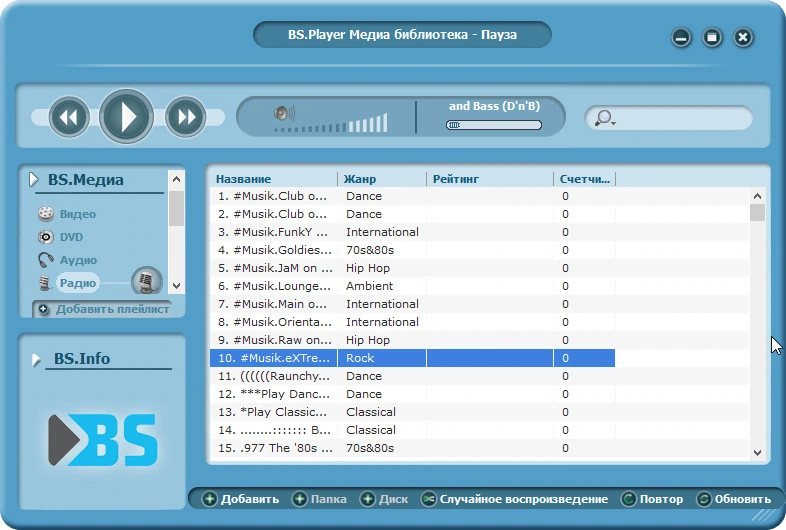Click Обновить refresh button
786x530 pixels.
point(734,499)
